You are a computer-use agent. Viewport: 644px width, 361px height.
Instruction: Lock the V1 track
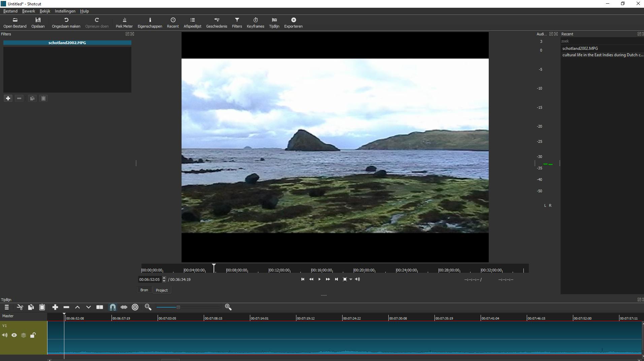tap(33, 335)
